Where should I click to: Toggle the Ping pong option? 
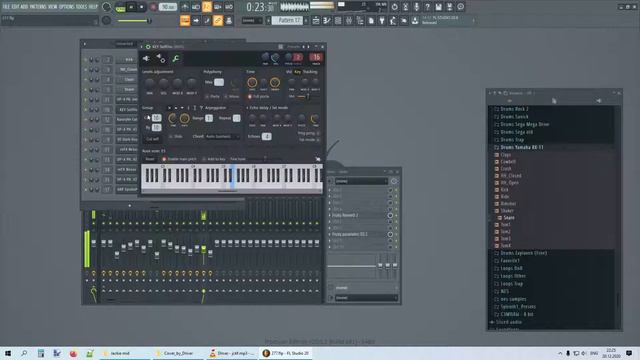coord(309,133)
